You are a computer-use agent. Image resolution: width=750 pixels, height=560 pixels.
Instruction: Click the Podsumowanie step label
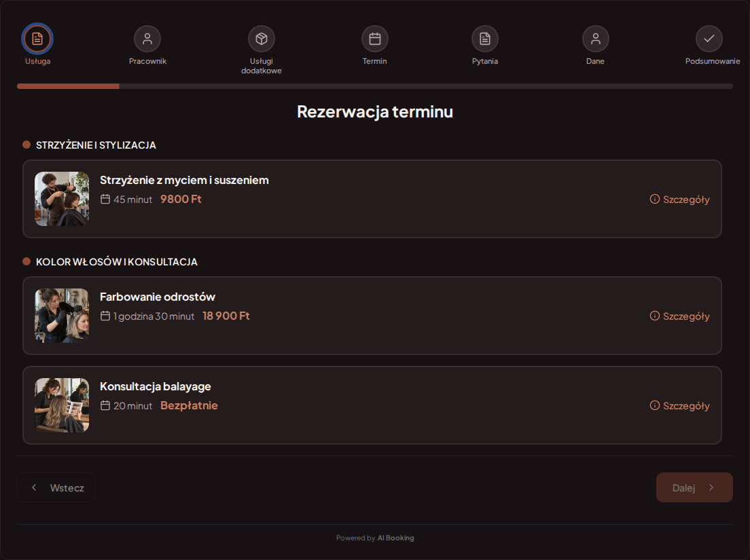click(x=712, y=61)
